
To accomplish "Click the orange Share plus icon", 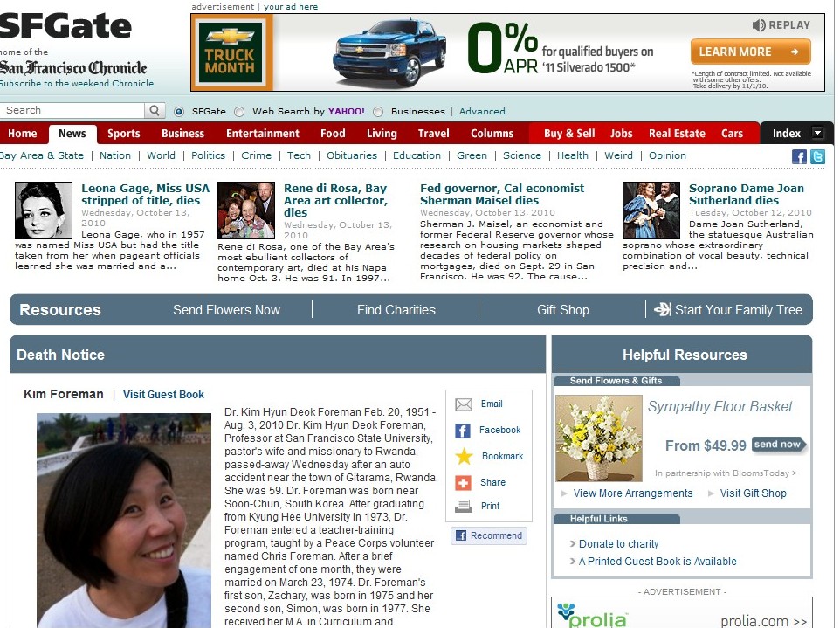I will coord(464,483).
